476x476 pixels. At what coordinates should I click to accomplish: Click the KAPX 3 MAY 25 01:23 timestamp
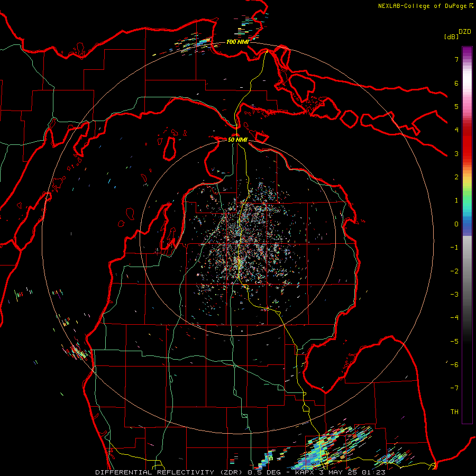pos(341,472)
